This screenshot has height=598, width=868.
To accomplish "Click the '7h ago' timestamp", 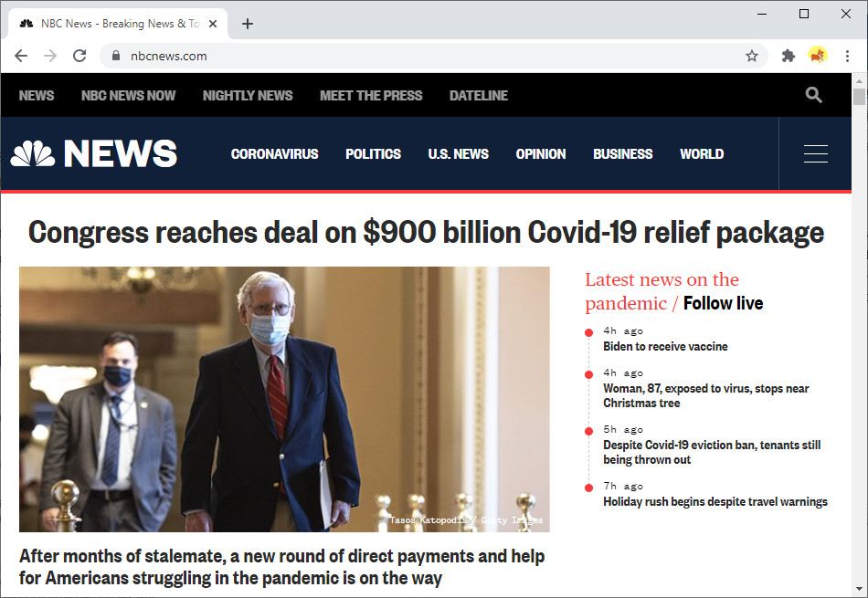I will tap(623, 487).
